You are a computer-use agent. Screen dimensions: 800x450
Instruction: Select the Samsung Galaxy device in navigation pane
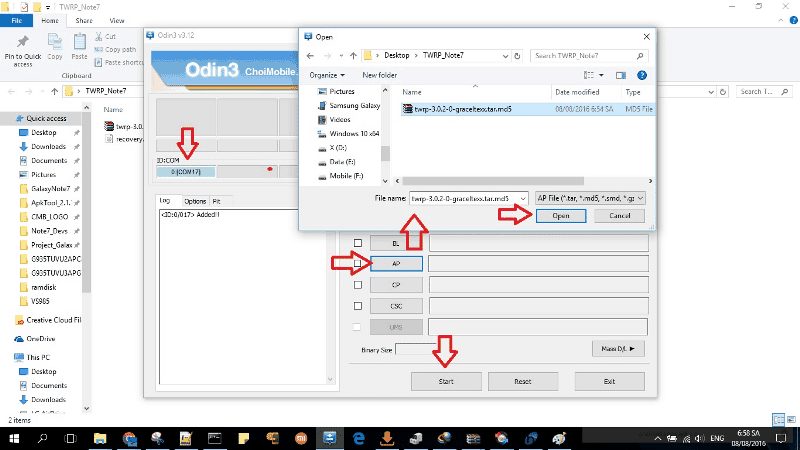349,106
